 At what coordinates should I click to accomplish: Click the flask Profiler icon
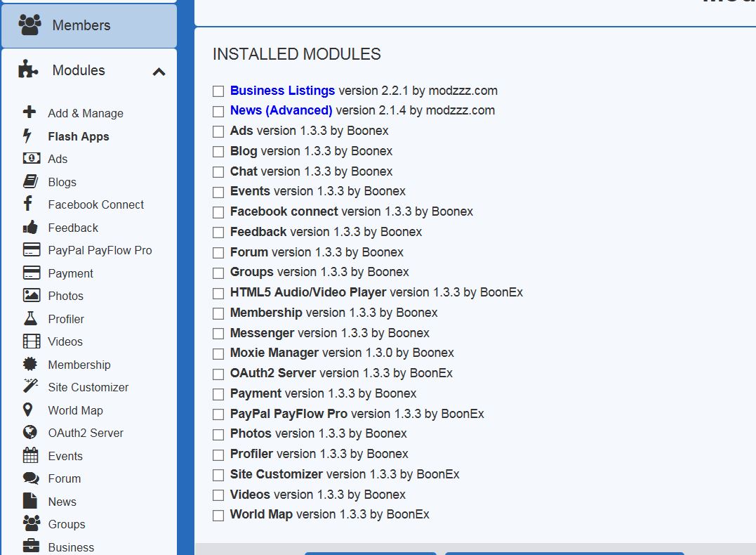(30, 318)
